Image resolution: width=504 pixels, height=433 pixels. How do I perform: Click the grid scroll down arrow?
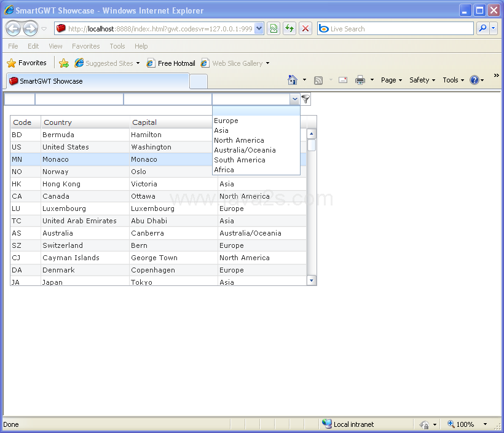[311, 280]
